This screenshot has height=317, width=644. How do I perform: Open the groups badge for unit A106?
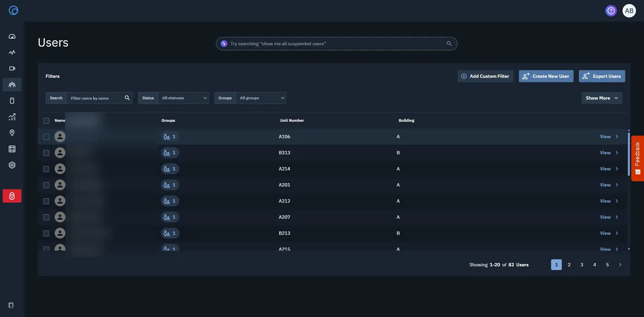click(170, 136)
